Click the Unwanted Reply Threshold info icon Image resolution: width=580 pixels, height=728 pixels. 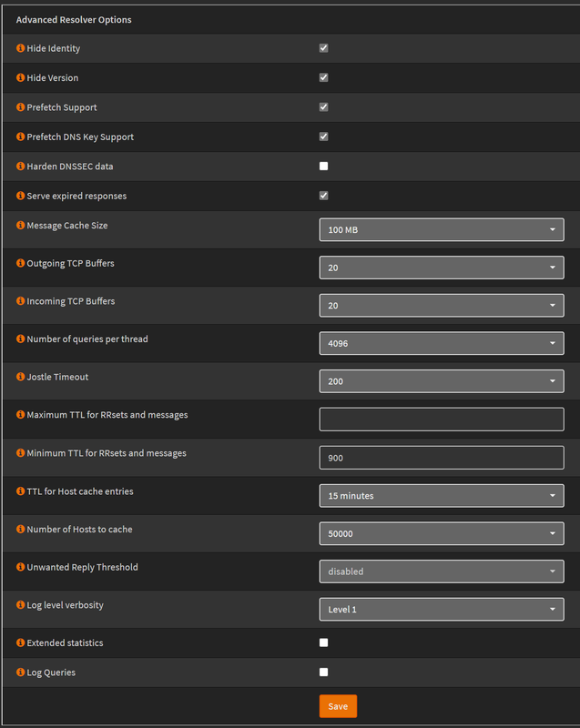click(x=20, y=567)
